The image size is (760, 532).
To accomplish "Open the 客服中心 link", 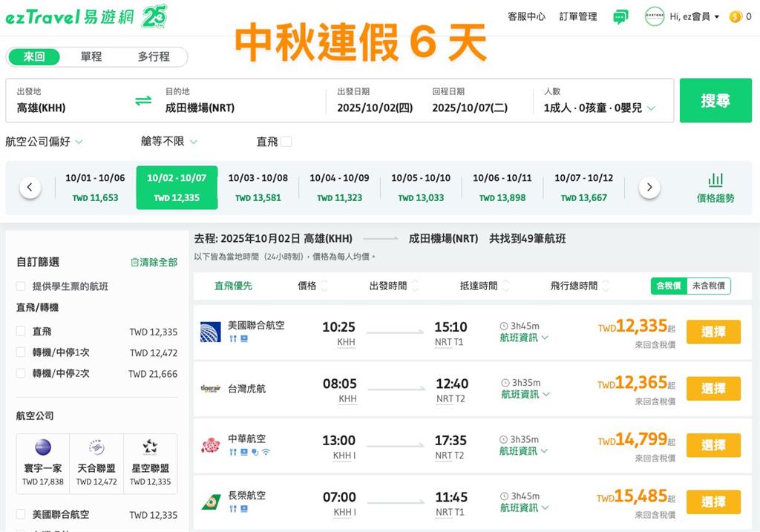I will click(526, 16).
